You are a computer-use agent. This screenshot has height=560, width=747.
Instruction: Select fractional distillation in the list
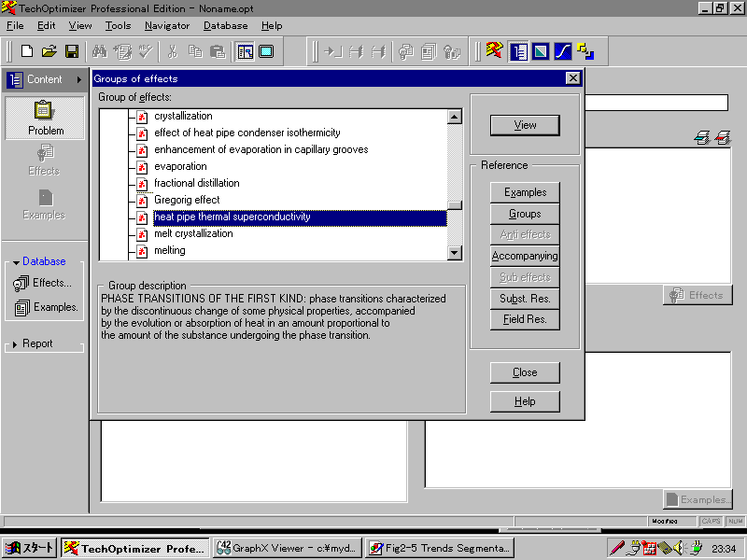(197, 183)
